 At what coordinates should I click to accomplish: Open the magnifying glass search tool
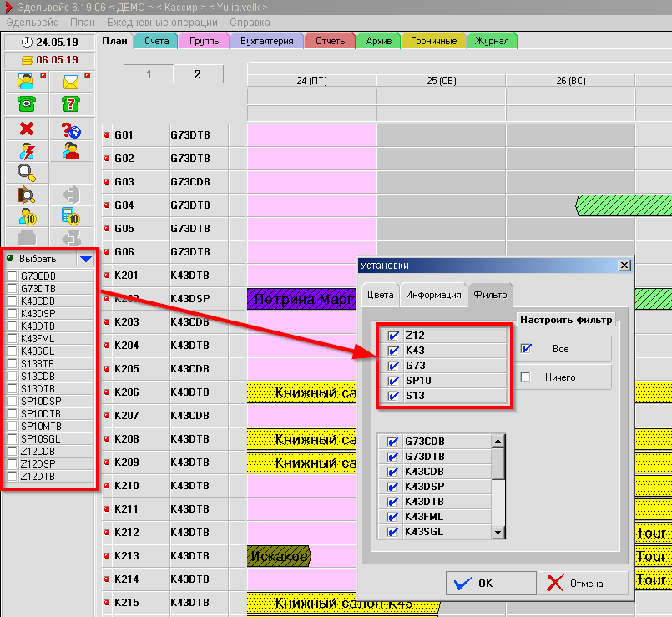click(x=27, y=173)
